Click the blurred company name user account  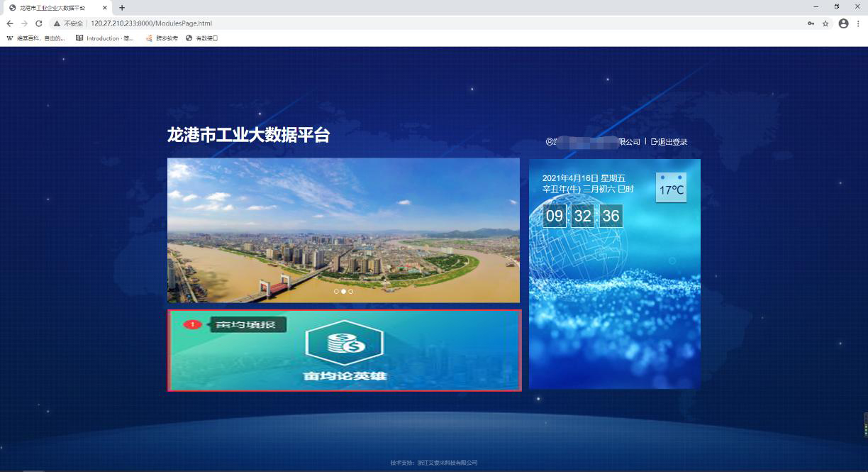(593, 142)
